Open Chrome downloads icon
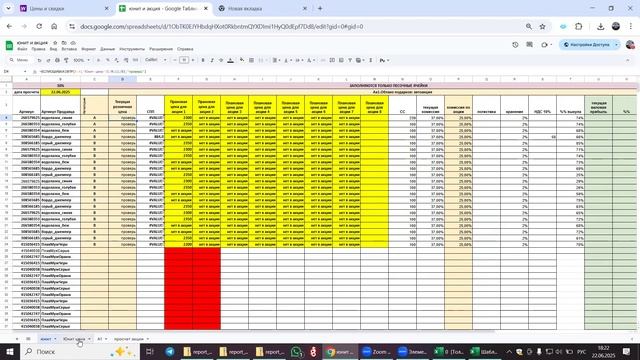Viewport: 640px width, 360px height. pos(600,27)
